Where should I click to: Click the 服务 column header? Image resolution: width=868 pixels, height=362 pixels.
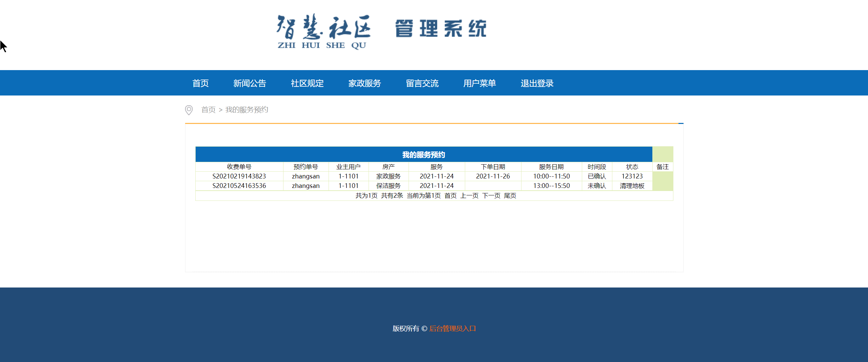tap(437, 167)
